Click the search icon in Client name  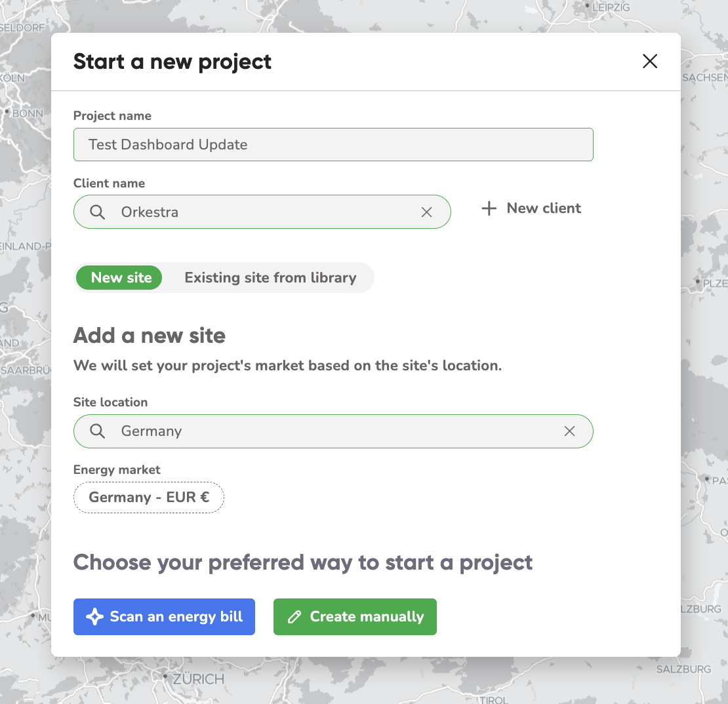point(98,212)
